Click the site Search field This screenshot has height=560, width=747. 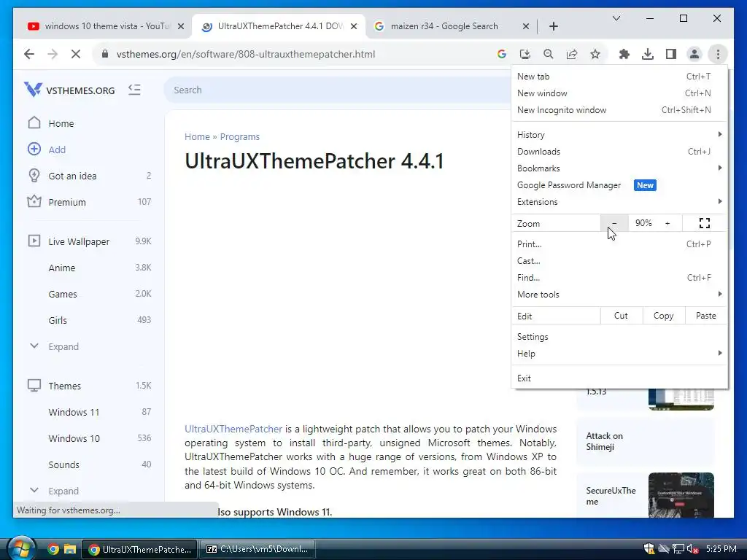click(337, 90)
